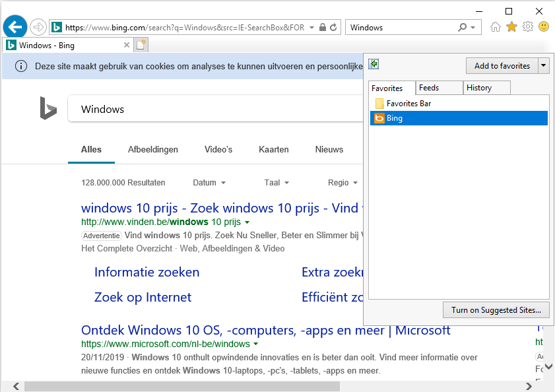Open the address bar autocomplete dropdown arrow
The width and height of the screenshot is (555, 392).
click(x=311, y=27)
